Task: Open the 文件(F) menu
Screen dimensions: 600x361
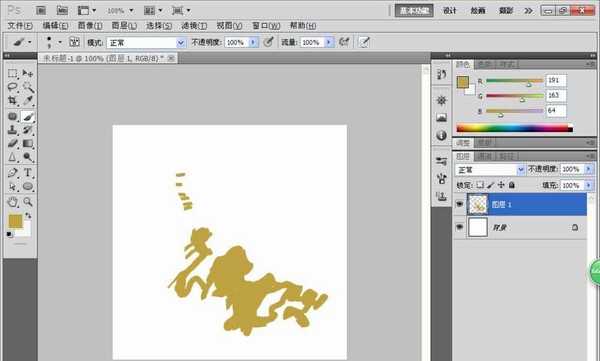Action: [x=20, y=26]
